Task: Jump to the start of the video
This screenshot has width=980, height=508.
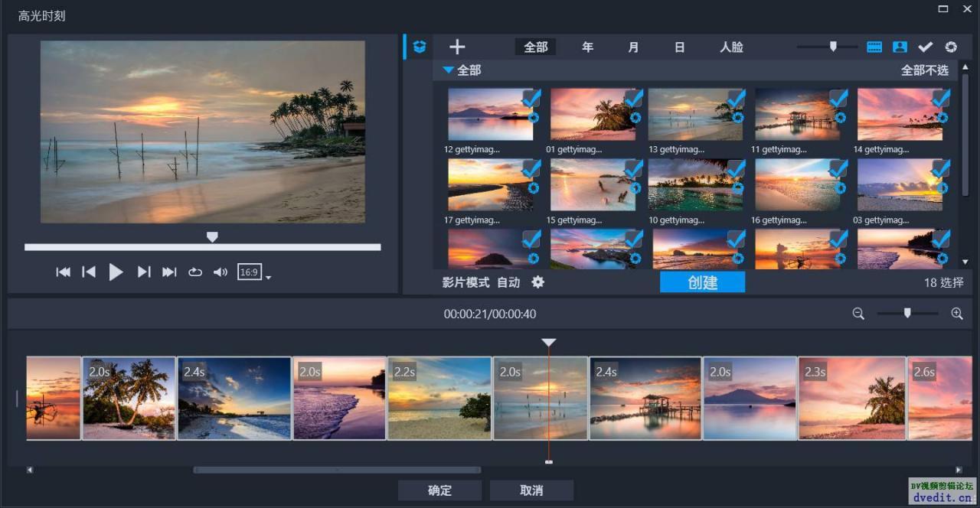Action: pyautogui.click(x=64, y=272)
